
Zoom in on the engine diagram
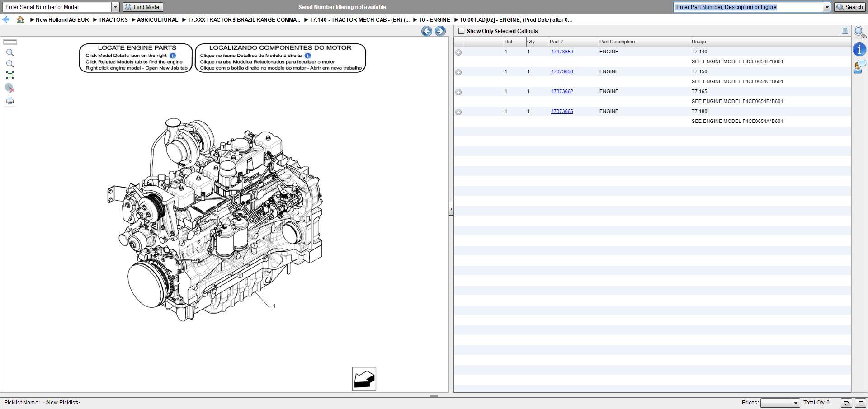[x=10, y=52]
